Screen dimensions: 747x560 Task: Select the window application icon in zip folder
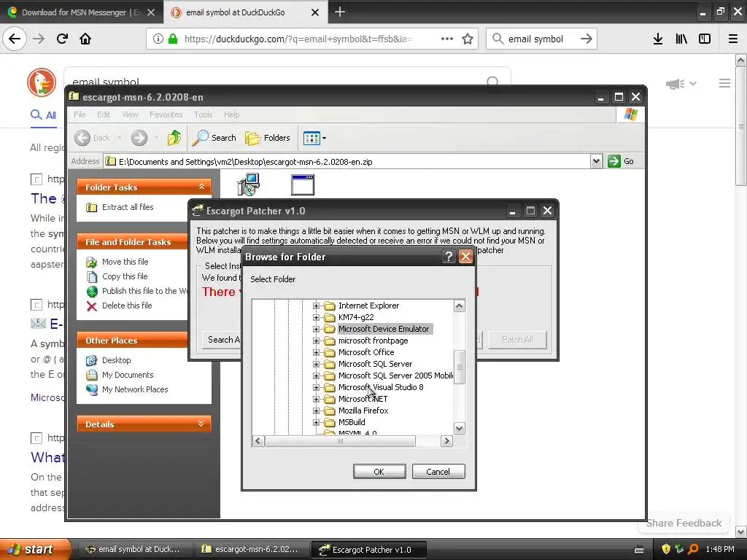pyautogui.click(x=303, y=184)
